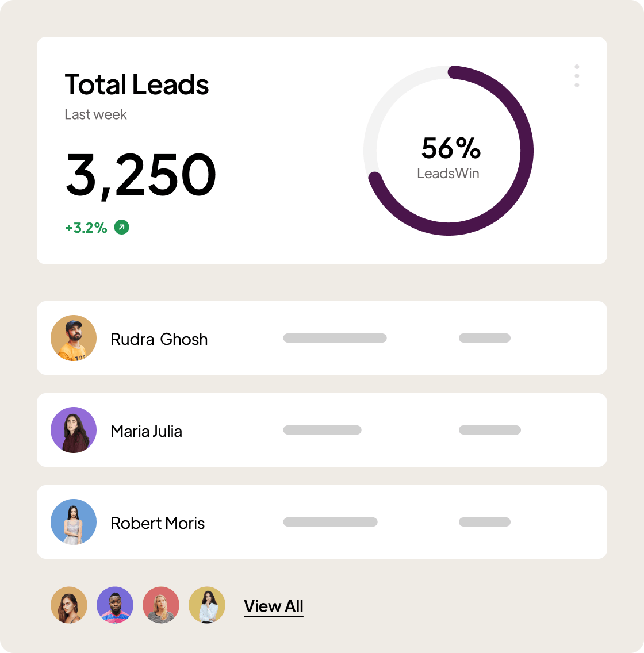
Task: Open the three-dot options menu
Action: [x=577, y=76]
